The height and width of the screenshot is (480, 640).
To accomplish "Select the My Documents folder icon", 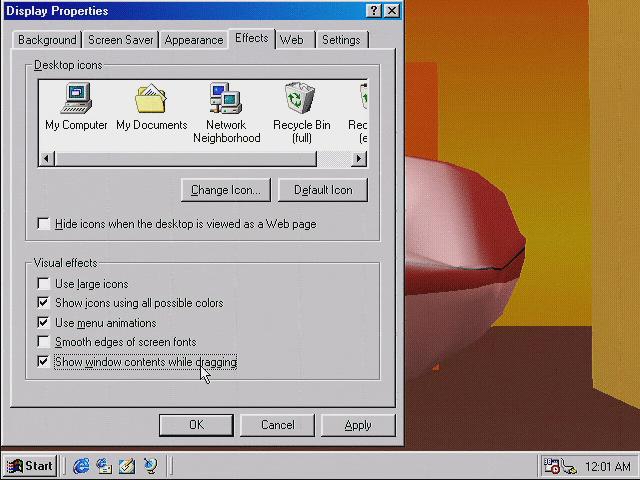I will (x=151, y=107).
